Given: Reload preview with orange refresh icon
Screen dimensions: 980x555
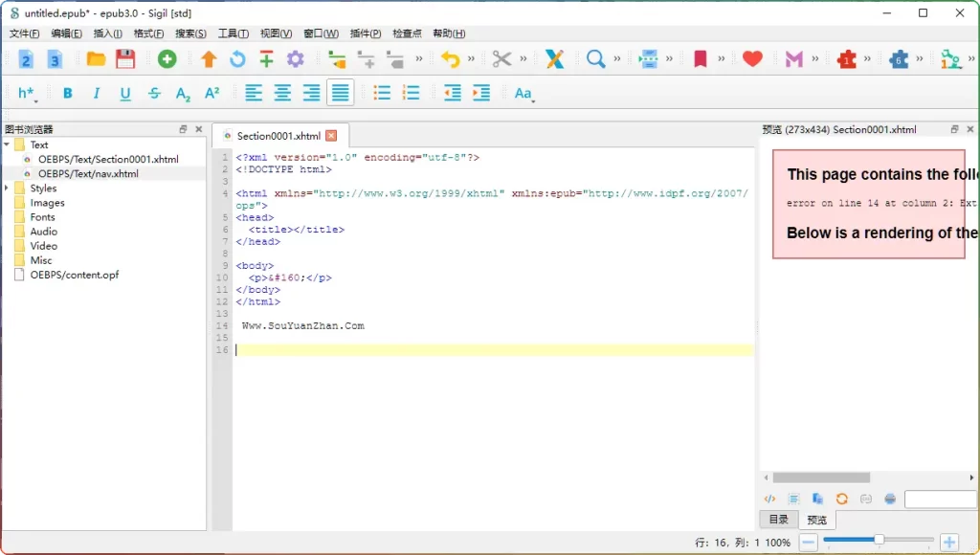Looking at the screenshot, I should [842, 499].
